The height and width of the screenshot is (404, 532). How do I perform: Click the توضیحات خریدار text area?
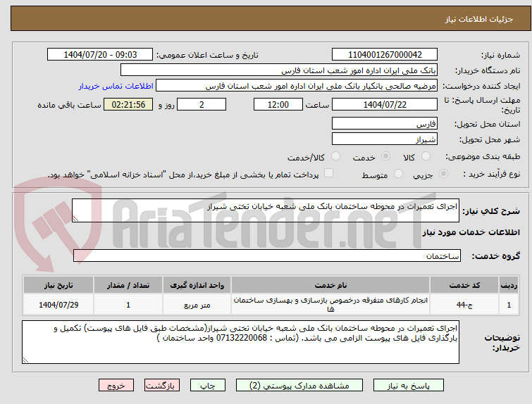pos(240,342)
